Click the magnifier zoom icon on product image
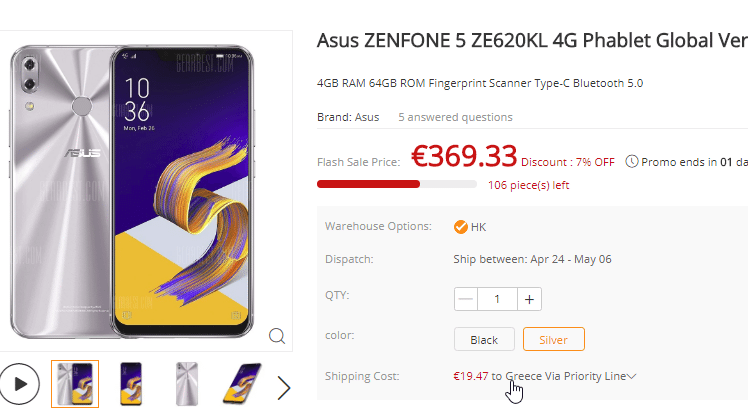 277,335
